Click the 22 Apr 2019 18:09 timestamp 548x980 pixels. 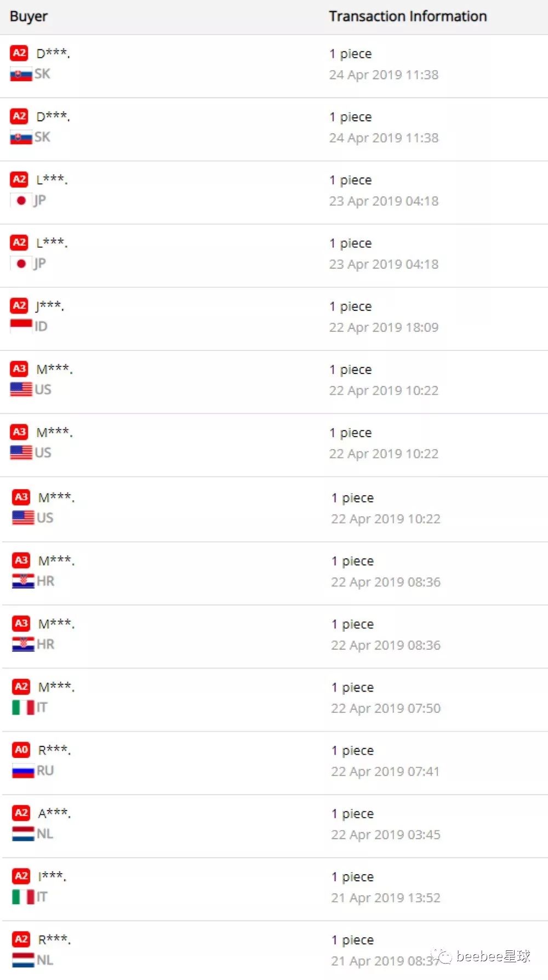coord(384,327)
